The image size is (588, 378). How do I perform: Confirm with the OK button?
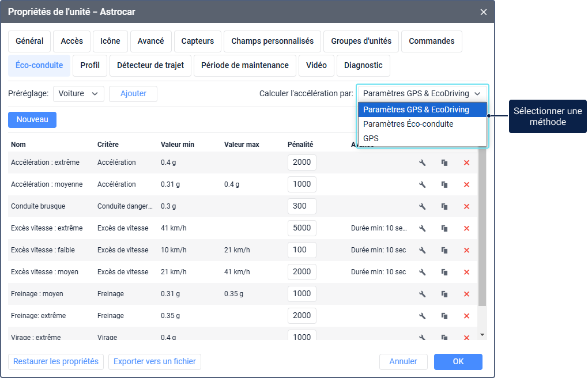click(x=458, y=362)
